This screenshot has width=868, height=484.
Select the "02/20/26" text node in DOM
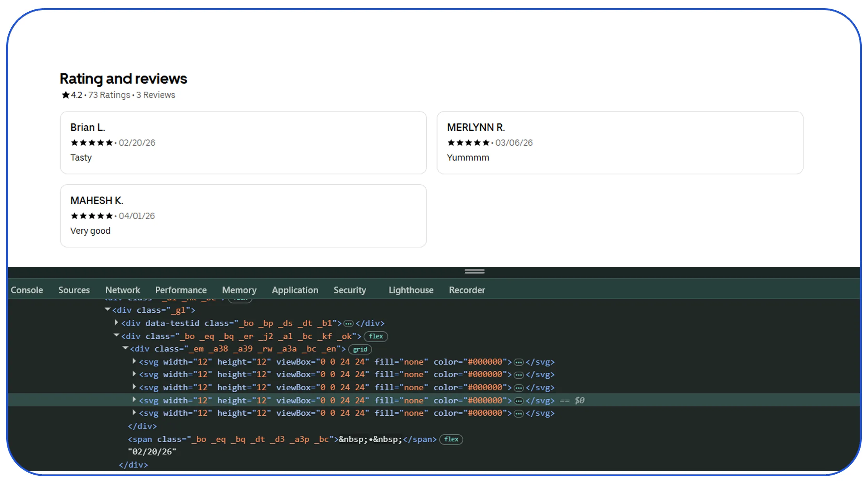pos(152,452)
